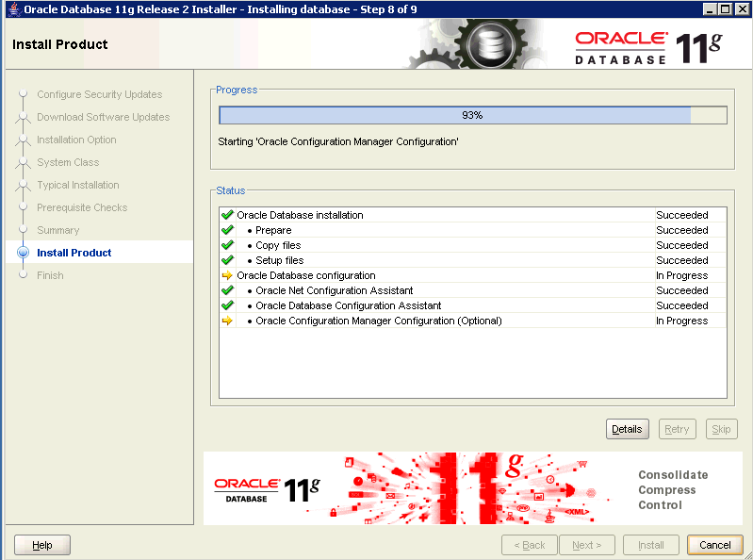Click the green checkmark next to Prepare

tap(227, 230)
